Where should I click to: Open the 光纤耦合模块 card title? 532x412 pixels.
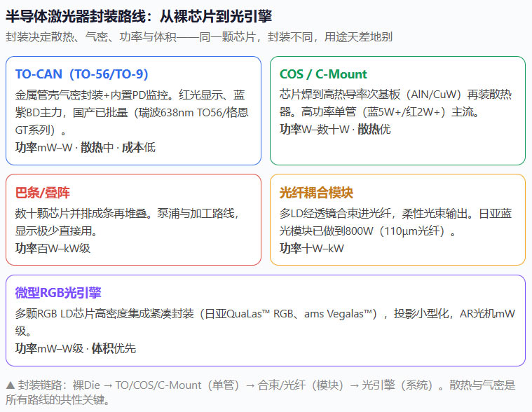pyautogui.click(x=316, y=193)
